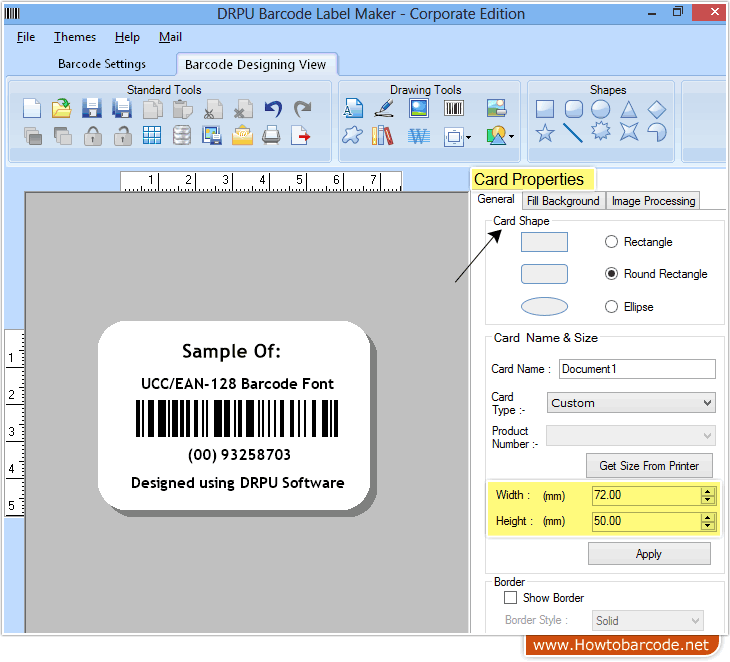730x662 pixels.
Task: Select the Rectangle card shape radio button
Action: tap(611, 242)
